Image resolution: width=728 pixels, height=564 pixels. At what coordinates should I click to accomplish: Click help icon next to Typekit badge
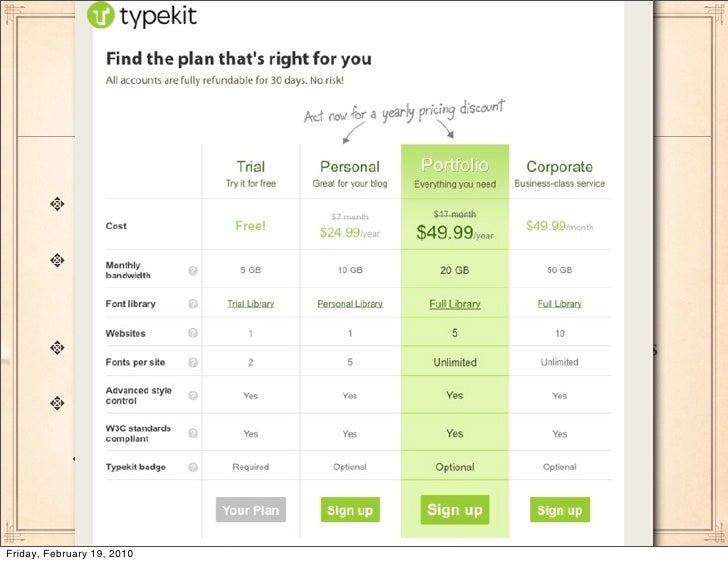(x=193, y=467)
